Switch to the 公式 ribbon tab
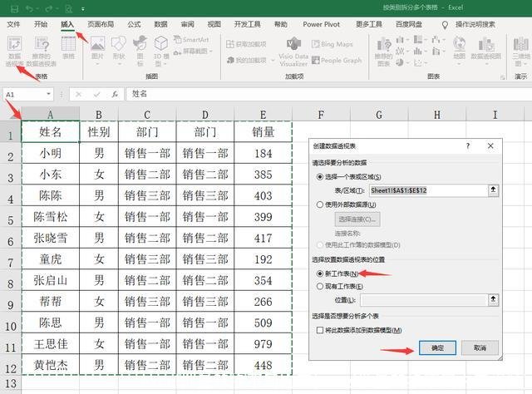The height and width of the screenshot is (394, 532). pyautogui.click(x=134, y=24)
